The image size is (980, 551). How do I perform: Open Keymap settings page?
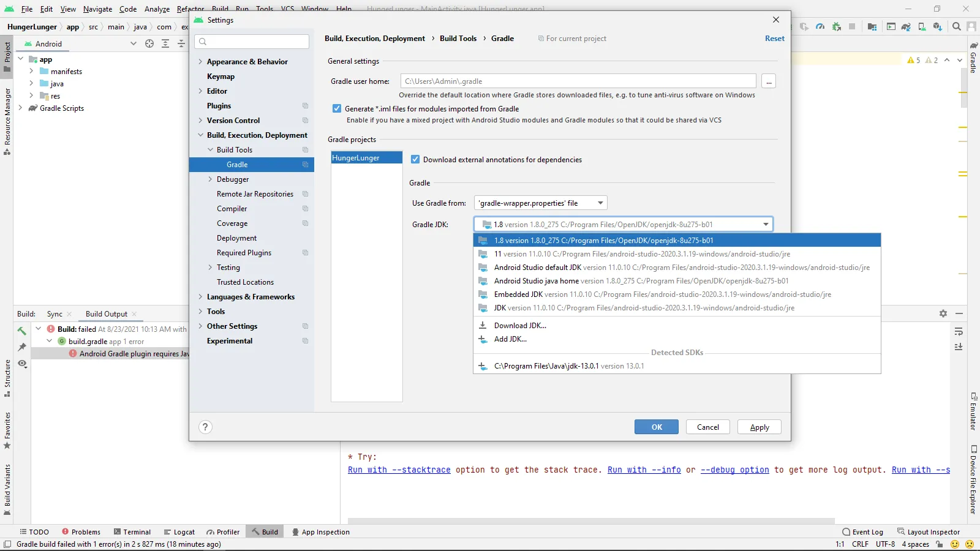(221, 77)
